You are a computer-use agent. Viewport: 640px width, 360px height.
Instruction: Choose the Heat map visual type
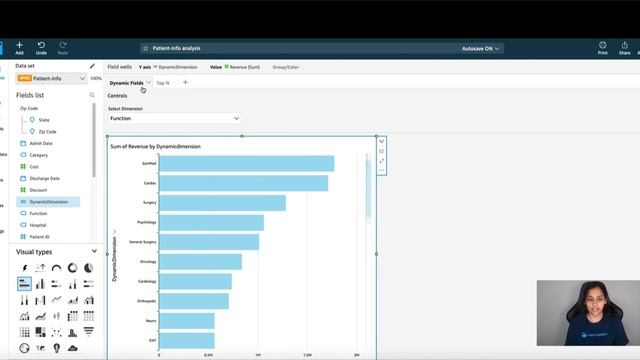coord(24,332)
